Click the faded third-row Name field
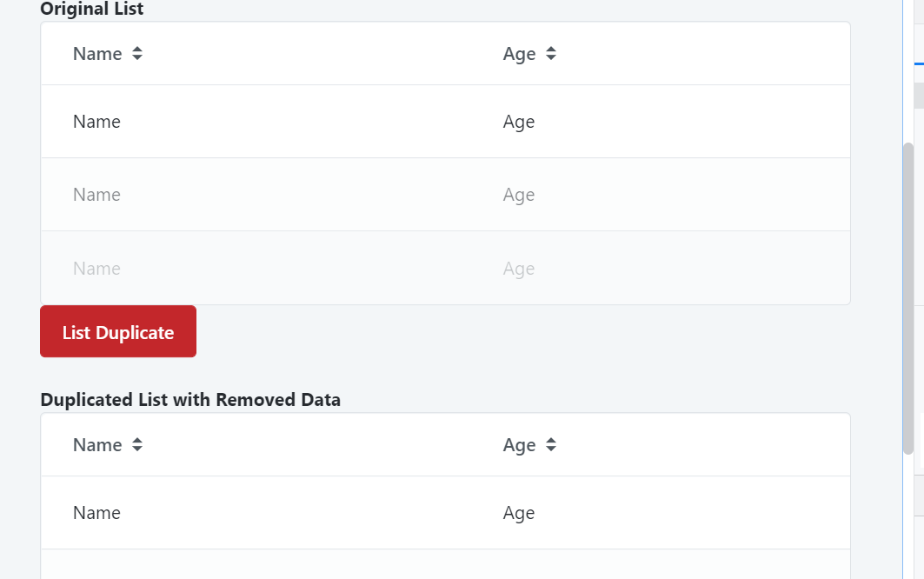Viewport: 924px width, 579px height. [x=96, y=268]
